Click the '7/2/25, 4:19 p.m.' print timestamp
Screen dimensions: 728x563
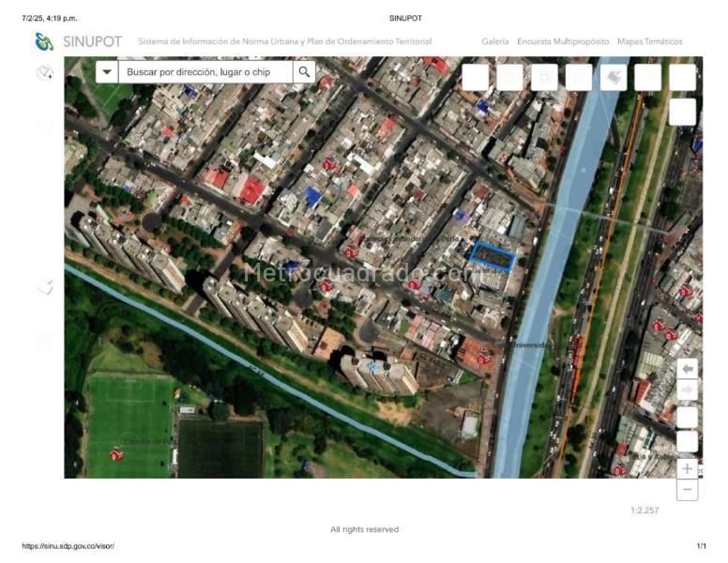(50, 18)
